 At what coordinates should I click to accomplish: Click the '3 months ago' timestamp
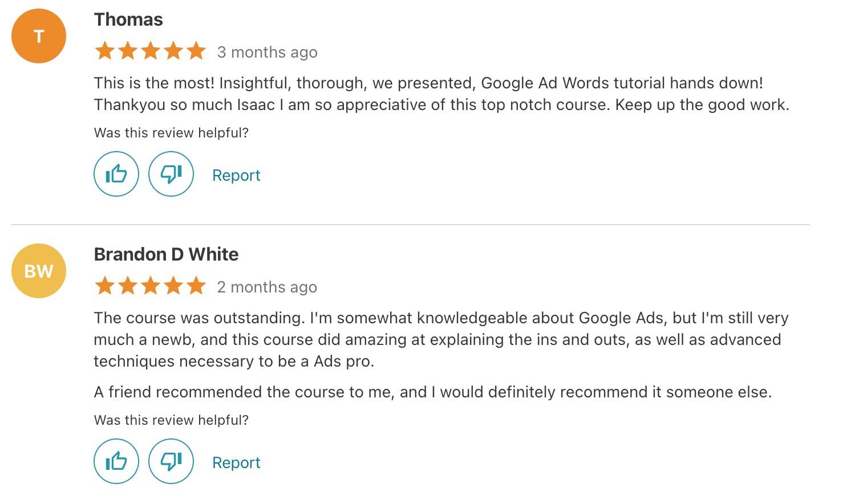tap(267, 52)
